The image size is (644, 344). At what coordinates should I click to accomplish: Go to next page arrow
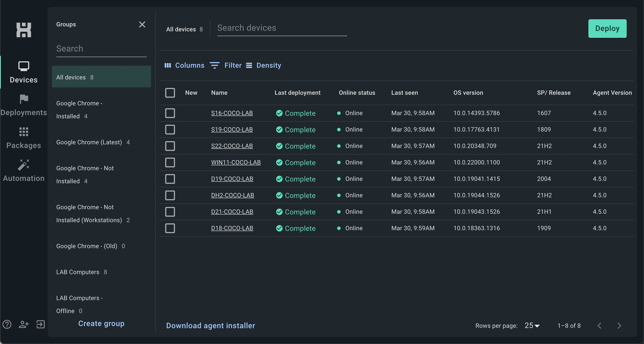click(619, 325)
